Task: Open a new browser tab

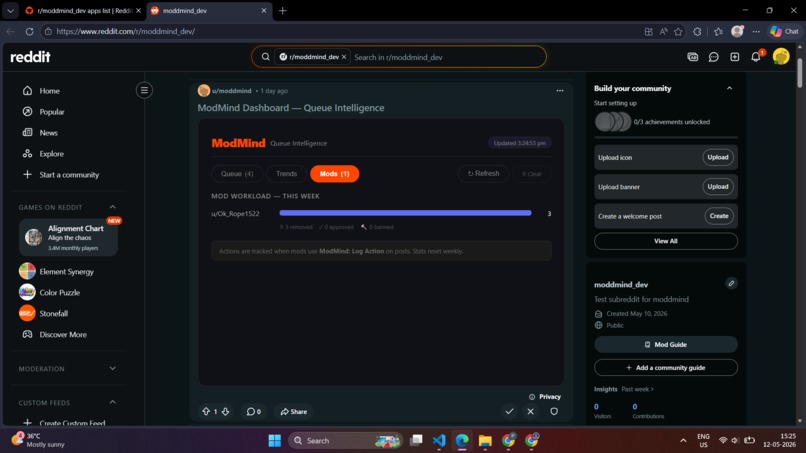Action: point(282,10)
